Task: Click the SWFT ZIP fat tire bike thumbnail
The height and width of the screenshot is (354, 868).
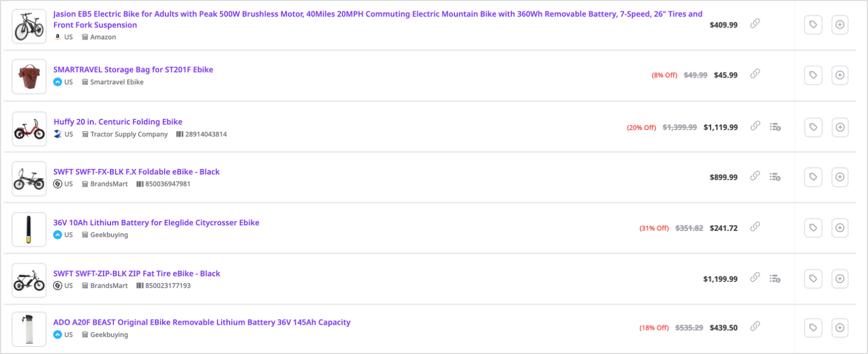Action: [29, 280]
